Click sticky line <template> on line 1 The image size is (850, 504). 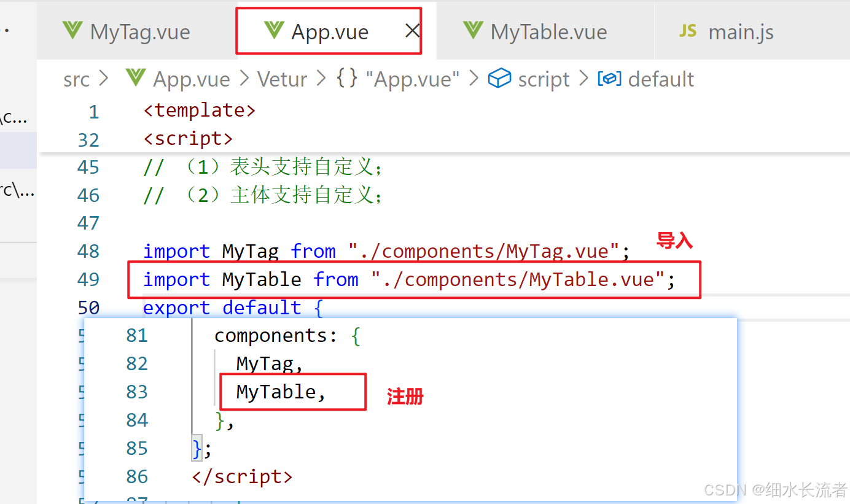pyautogui.click(x=200, y=110)
